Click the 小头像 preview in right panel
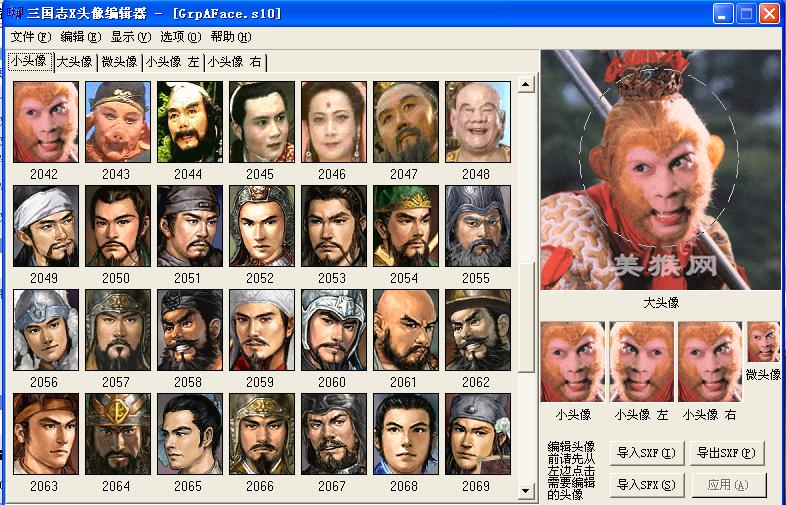This screenshot has width=786, height=505. tap(573, 362)
